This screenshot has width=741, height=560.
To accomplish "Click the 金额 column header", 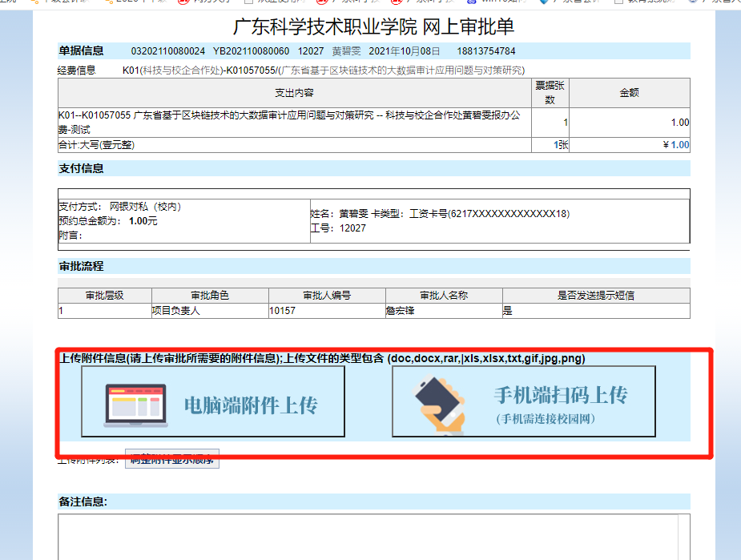I will pos(630,93).
